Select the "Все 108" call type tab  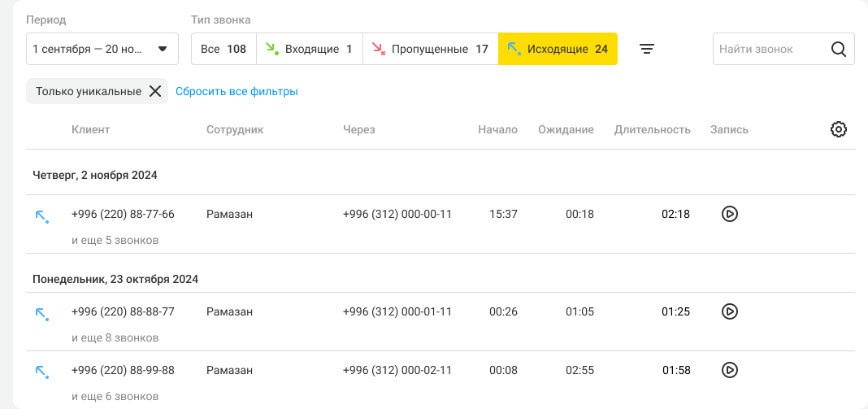coord(224,49)
